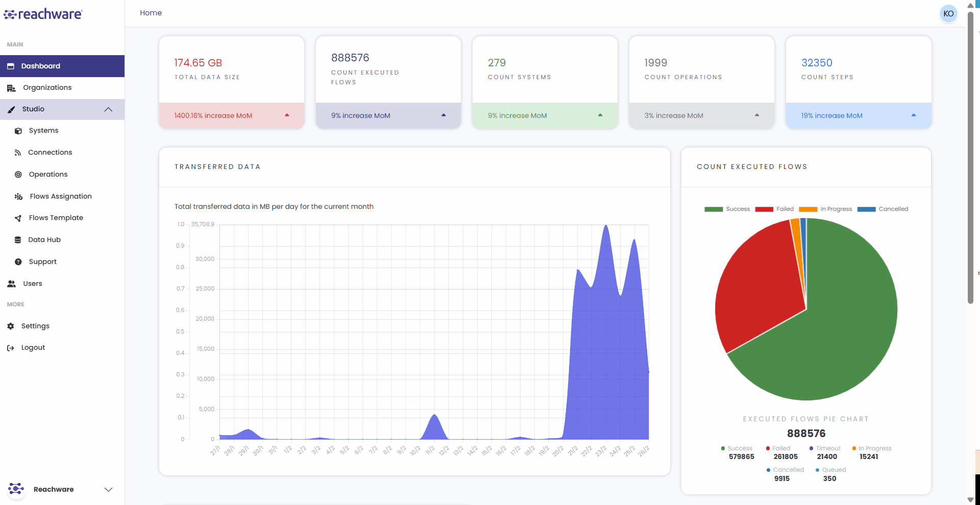Toggle the Success legend in pie chart
This screenshot has height=505, width=980.
click(727, 209)
